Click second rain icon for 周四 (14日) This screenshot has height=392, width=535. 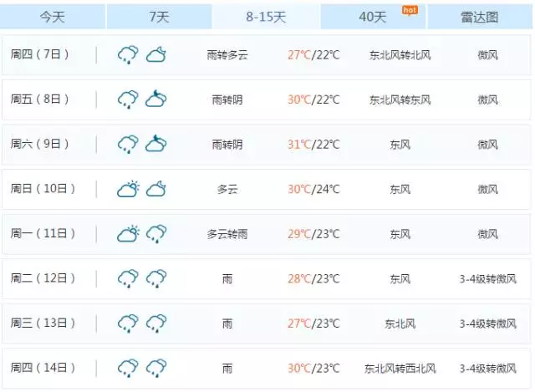156,368
